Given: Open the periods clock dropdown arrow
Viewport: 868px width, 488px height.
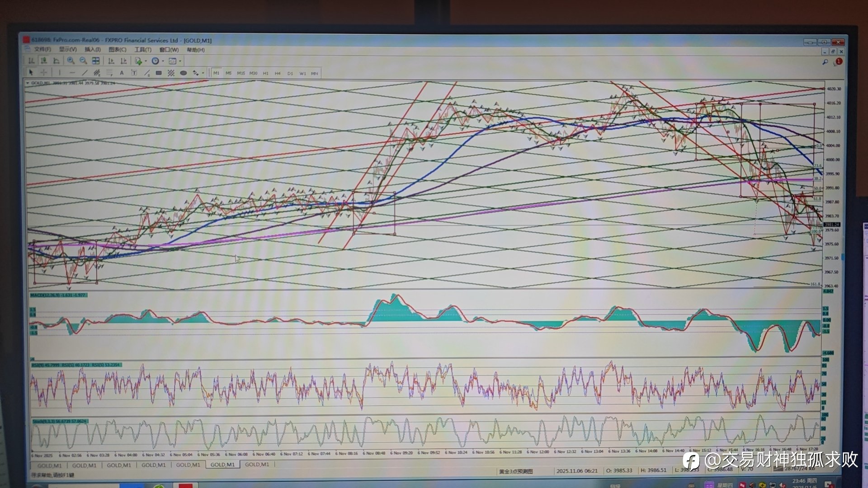Looking at the screenshot, I should [x=163, y=61].
